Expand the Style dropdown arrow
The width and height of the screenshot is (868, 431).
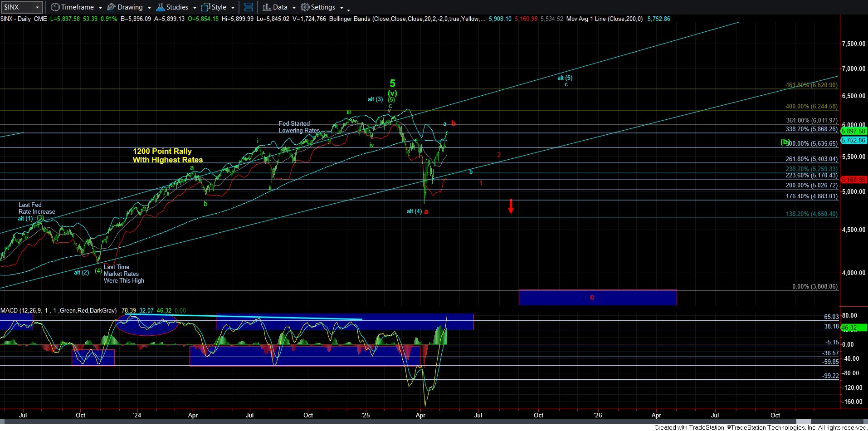233,8
